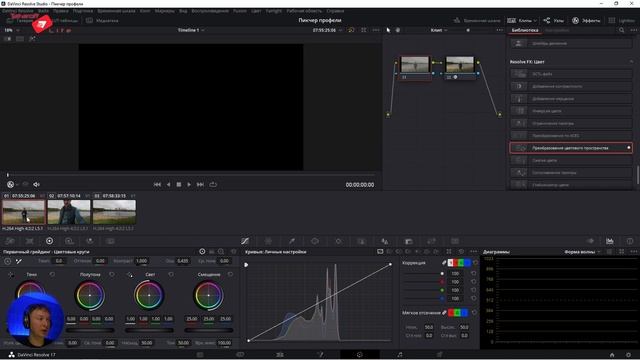
Task: Open the Медиатека panel
Action: tap(103, 20)
